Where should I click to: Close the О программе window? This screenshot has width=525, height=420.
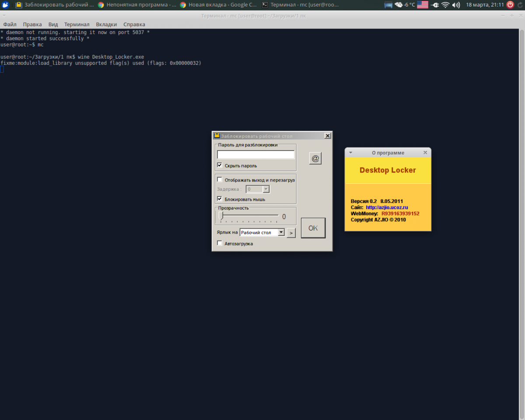[425, 153]
